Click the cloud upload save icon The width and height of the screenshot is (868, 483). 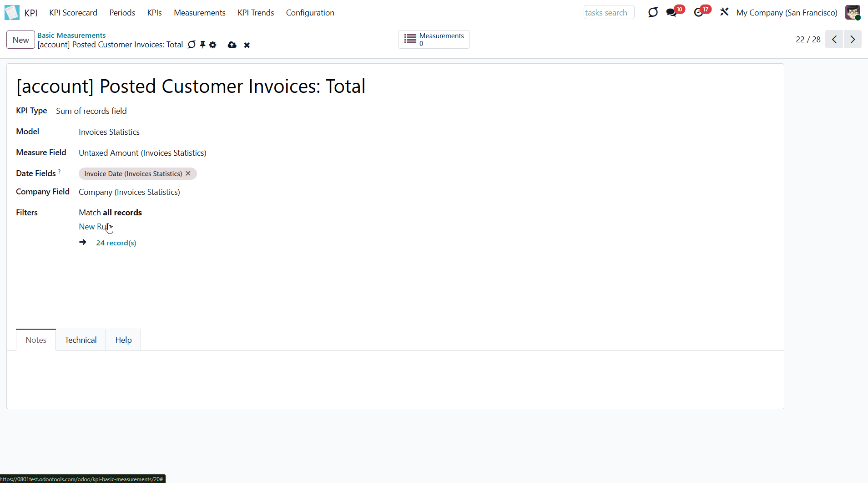point(232,45)
